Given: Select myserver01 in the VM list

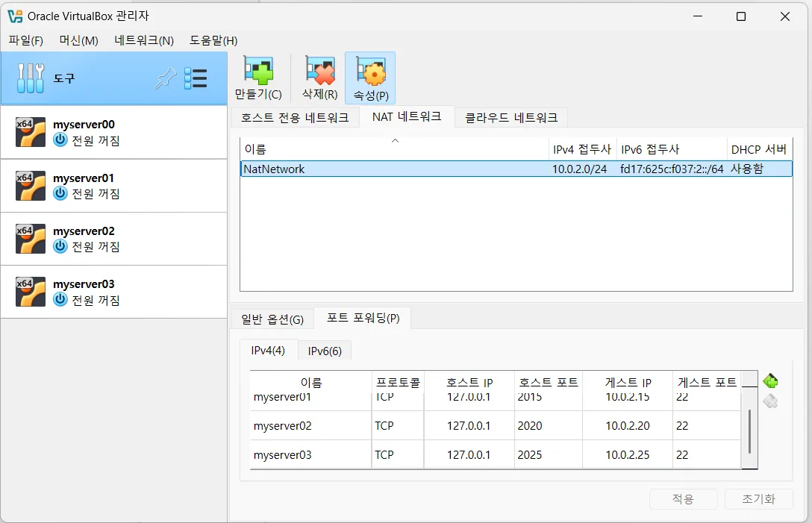Looking at the screenshot, I should (114, 186).
